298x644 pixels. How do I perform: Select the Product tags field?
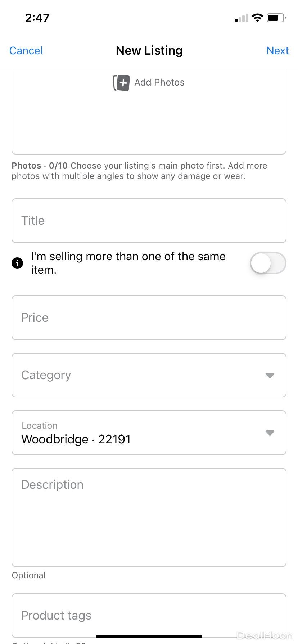[x=149, y=615]
